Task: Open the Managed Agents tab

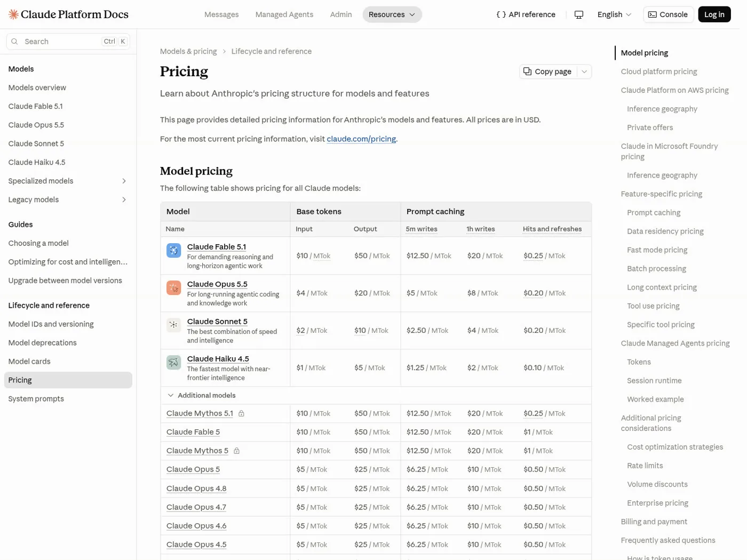Action: coord(284,14)
